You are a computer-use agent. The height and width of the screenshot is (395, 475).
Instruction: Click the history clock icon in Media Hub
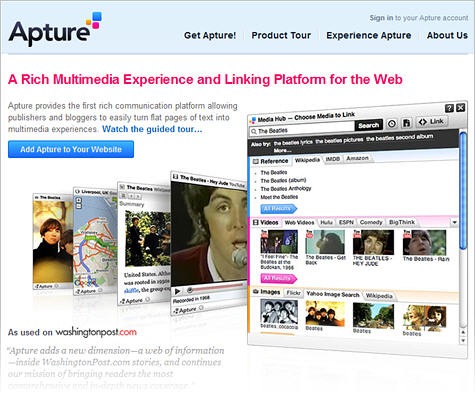(x=392, y=124)
